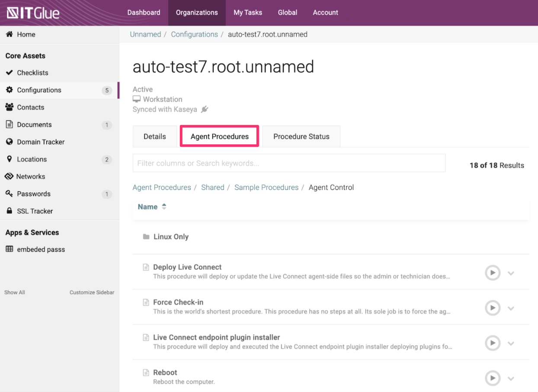The image size is (538, 392).
Task: Click the Passwords count badge
Action: point(107,194)
